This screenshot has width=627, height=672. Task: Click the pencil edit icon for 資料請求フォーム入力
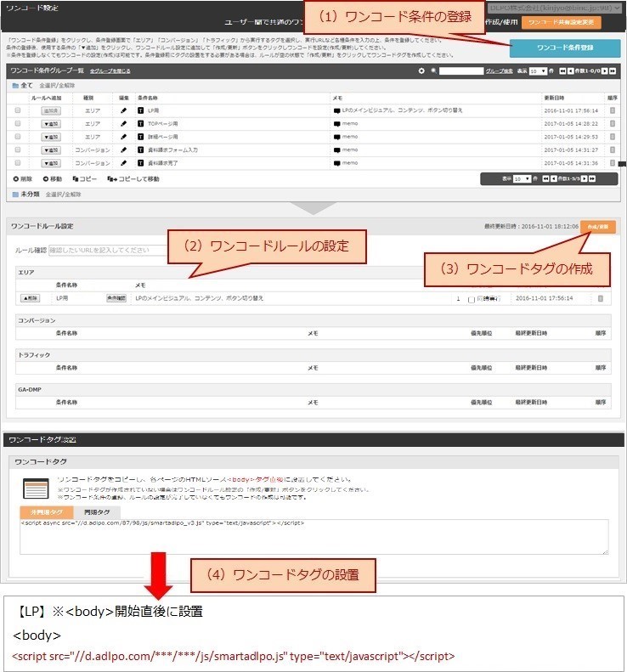click(x=124, y=150)
